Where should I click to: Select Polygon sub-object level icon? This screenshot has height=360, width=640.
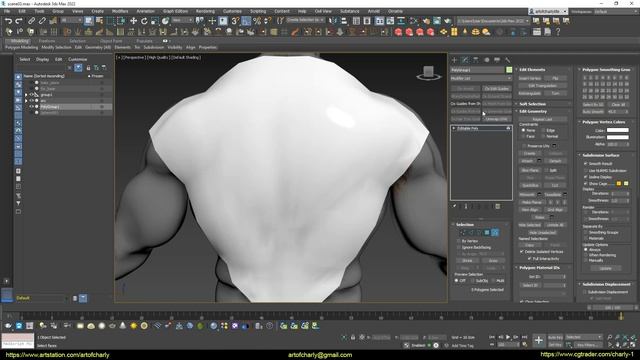(x=487, y=233)
